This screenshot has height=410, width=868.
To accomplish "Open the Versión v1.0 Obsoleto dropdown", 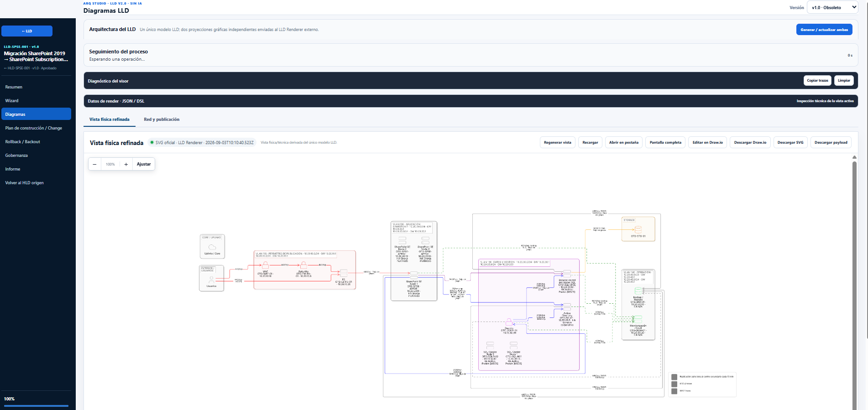I will click(833, 7).
